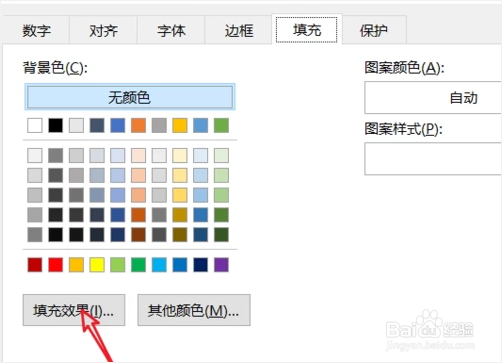Select the darkest brown shade swatch
This screenshot has height=364, width=504.
[138, 235]
